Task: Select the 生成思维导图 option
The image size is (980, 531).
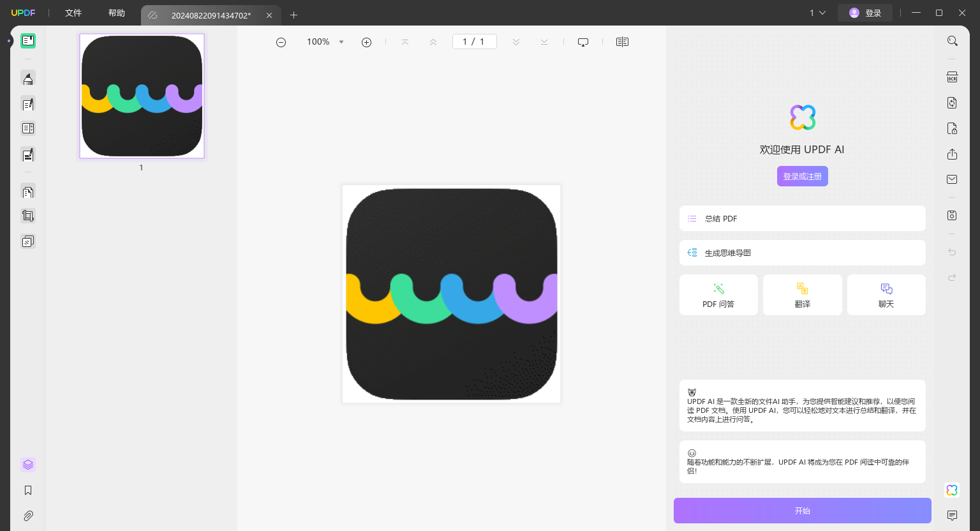Action: (x=803, y=253)
